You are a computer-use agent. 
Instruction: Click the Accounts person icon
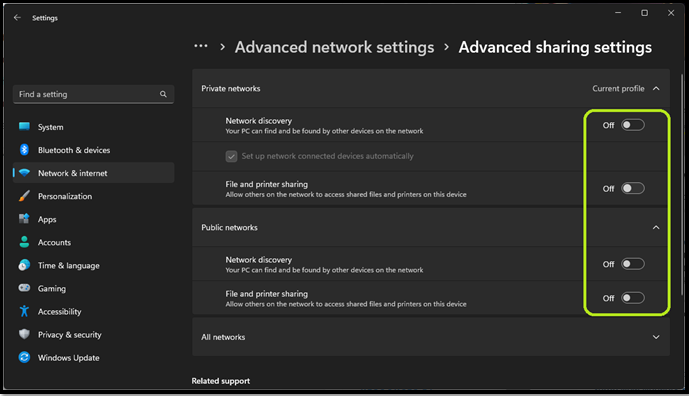(24, 242)
